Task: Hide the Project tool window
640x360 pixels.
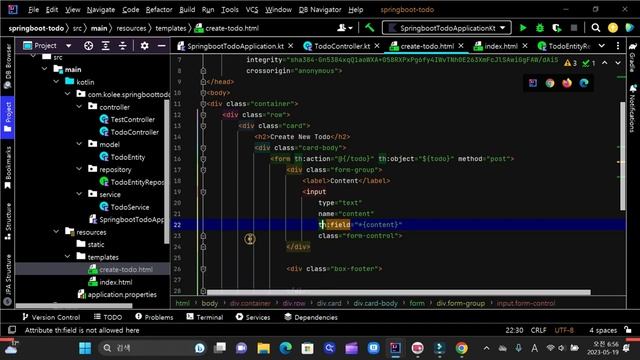Action: [x=162, y=46]
